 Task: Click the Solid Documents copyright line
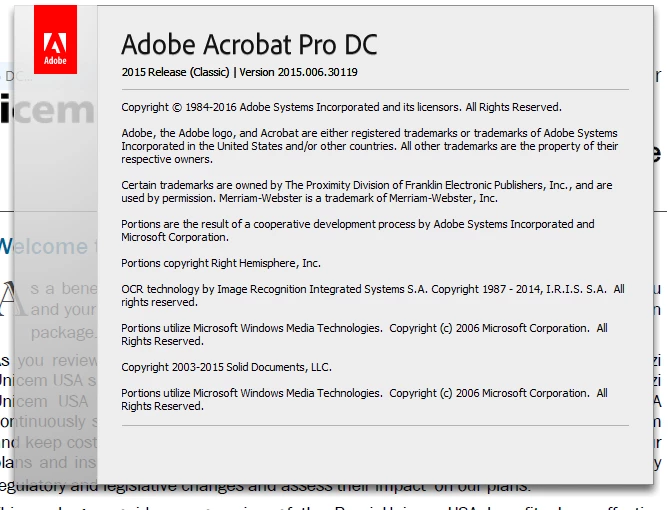pos(226,367)
